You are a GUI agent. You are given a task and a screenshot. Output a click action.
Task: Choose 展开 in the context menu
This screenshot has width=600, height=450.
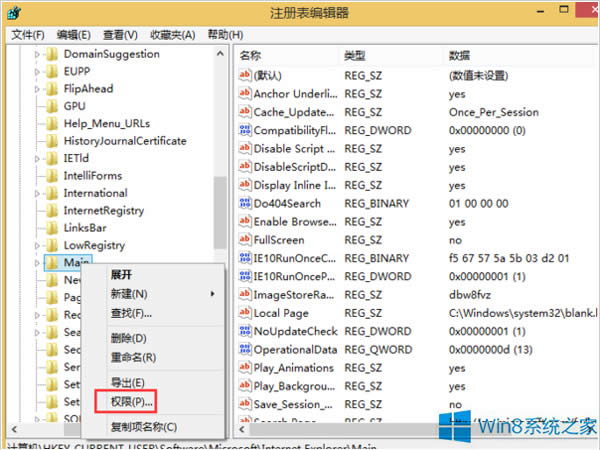121,275
